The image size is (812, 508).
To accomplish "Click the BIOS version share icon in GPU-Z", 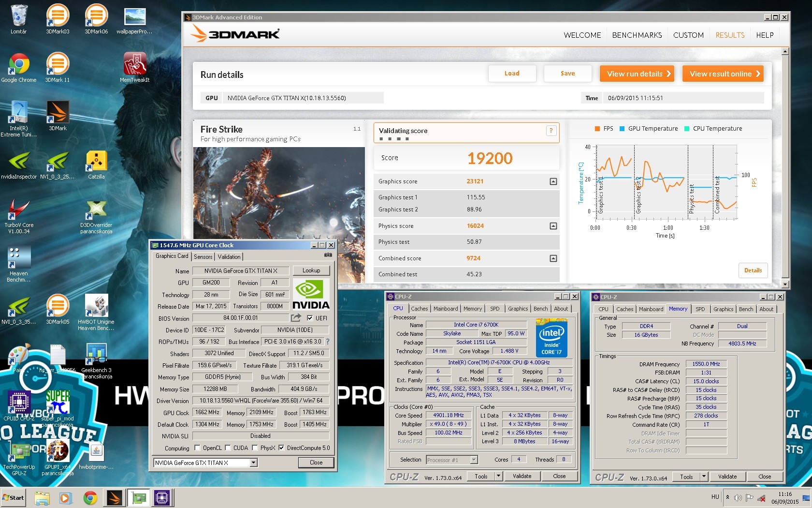I will [x=296, y=318].
